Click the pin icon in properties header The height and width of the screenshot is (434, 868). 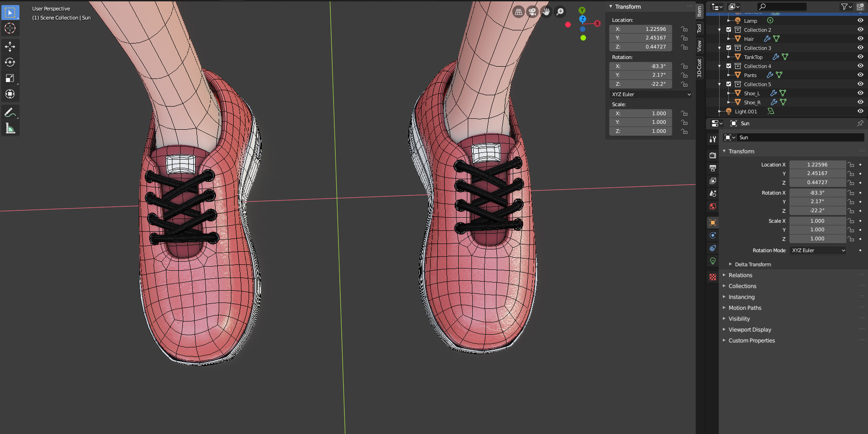tap(860, 123)
